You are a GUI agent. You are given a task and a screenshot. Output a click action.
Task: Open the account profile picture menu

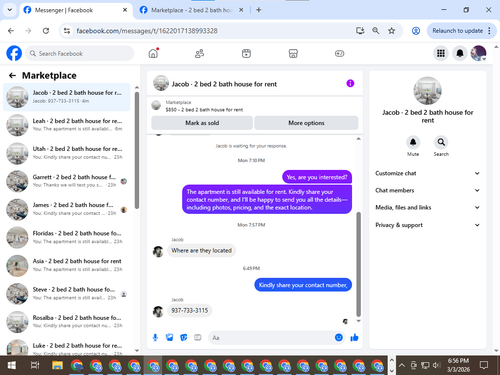(x=478, y=53)
